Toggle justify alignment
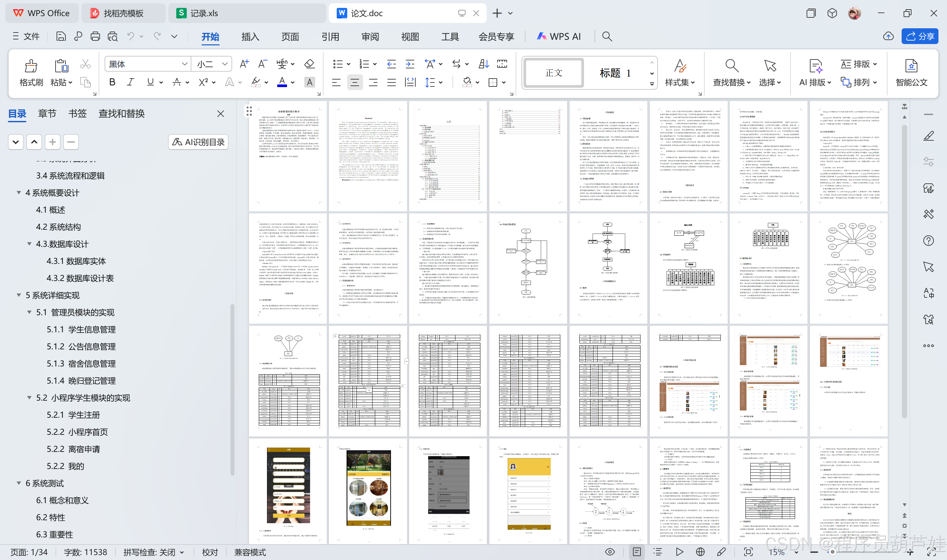This screenshot has width=947, height=560. pos(391,82)
